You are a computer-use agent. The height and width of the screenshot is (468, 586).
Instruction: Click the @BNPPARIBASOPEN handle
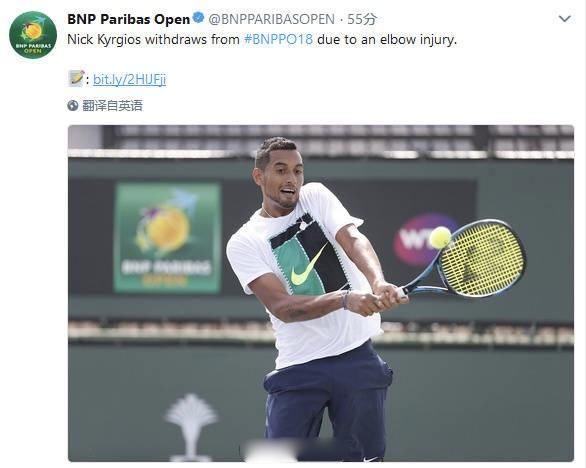click(x=271, y=19)
